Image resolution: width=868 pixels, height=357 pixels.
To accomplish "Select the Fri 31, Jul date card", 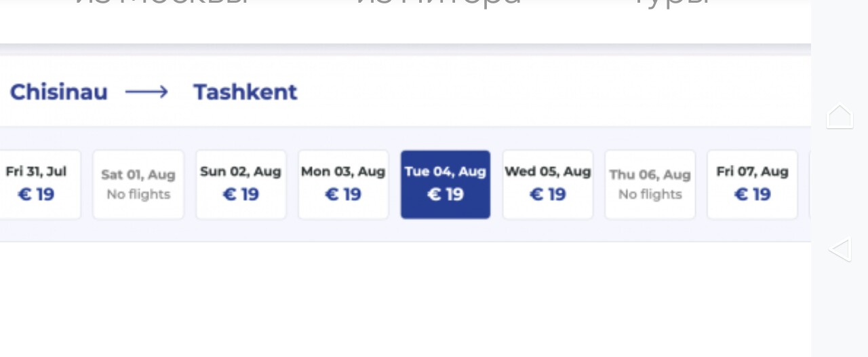I will 37,185.
